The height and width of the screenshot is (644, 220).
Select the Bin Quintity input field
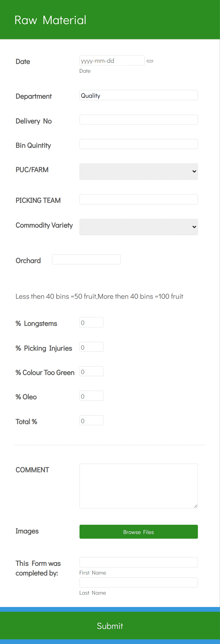point(138,144)
